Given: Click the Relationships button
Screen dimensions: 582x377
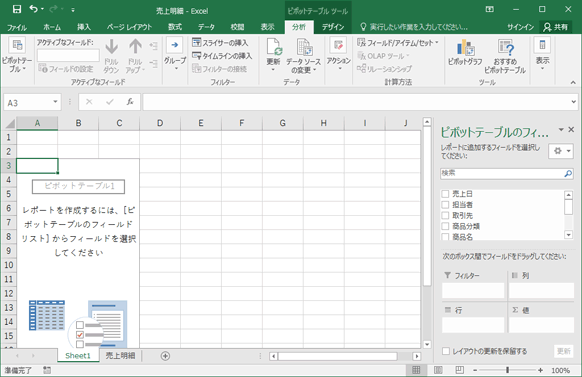Looking at the screenshot, I should point(385,69).
